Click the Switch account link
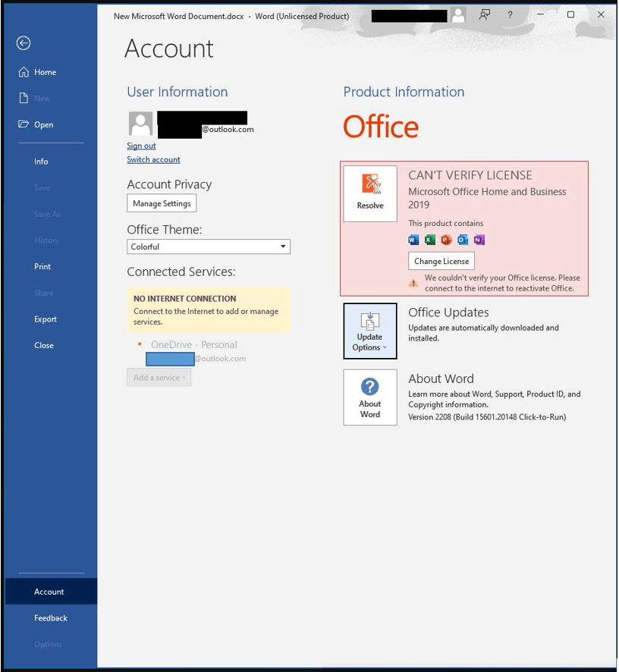The image size is (619, 672). coord(153,160)
